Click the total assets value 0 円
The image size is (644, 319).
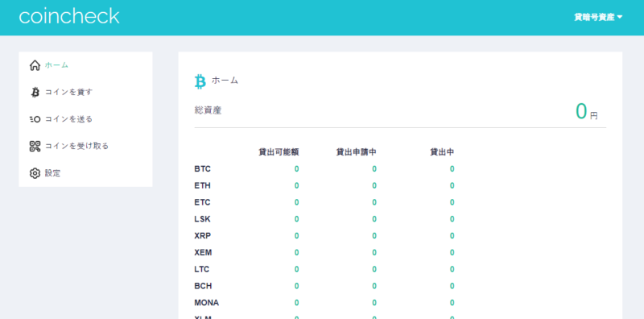pos(587,111)
